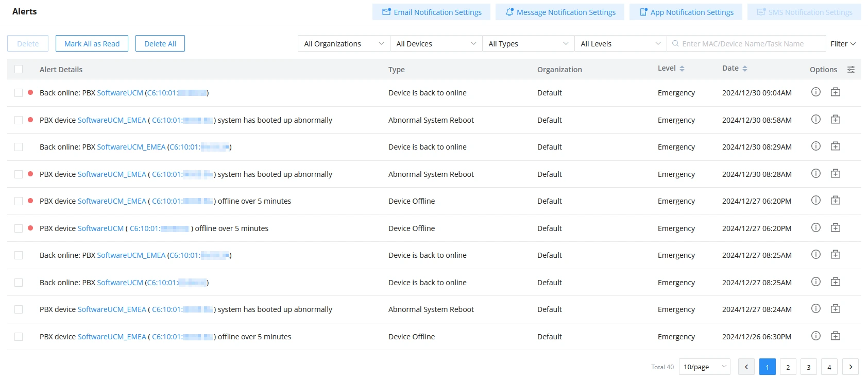
Task: Click diagnose icon for 08:24AM alert row
Action: tap(836, 308)
